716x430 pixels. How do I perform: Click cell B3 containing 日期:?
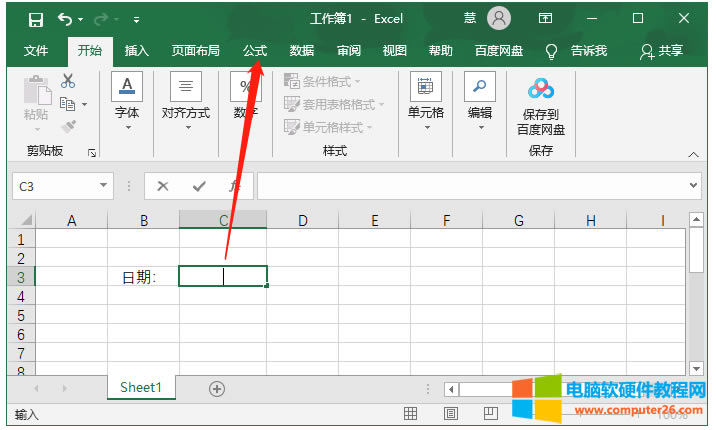tap(143, 277)
